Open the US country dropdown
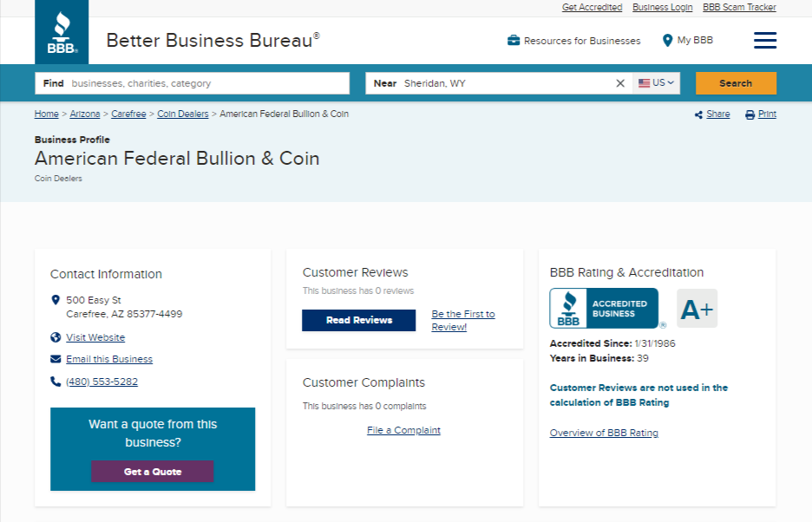Image resolution: width=812 pixels, height=522 pixels. pos(656,83)
